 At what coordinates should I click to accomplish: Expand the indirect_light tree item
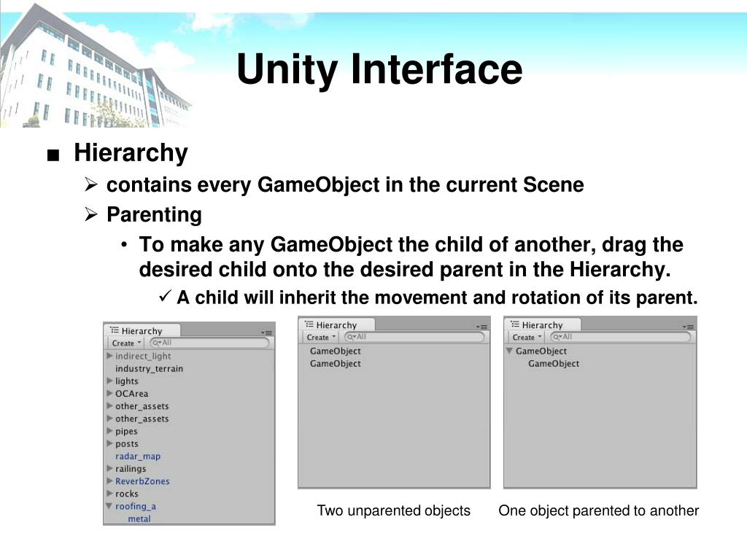point(109,356)
